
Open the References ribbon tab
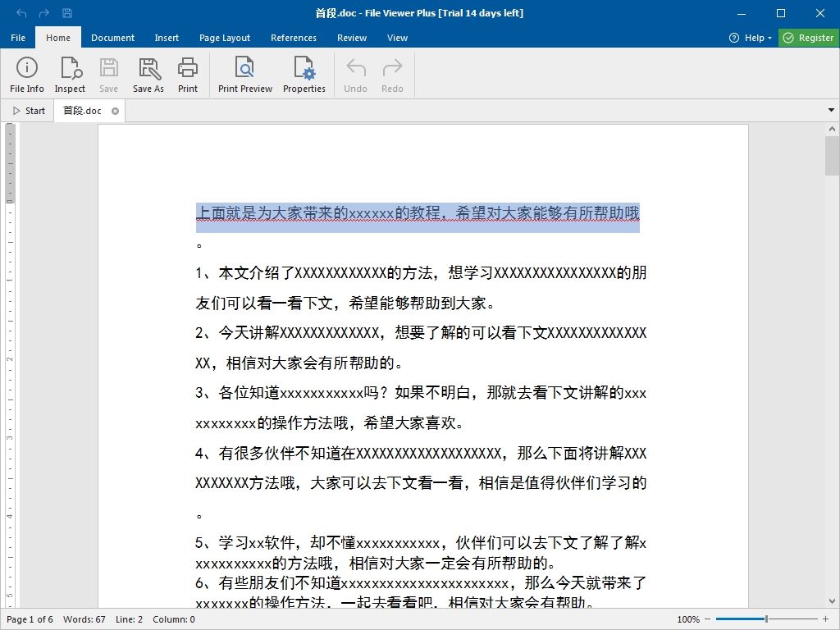294,38
